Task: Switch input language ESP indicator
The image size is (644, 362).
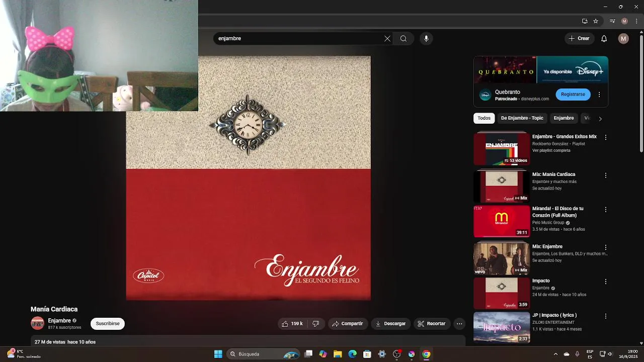Action: click(x=590, y=354)
